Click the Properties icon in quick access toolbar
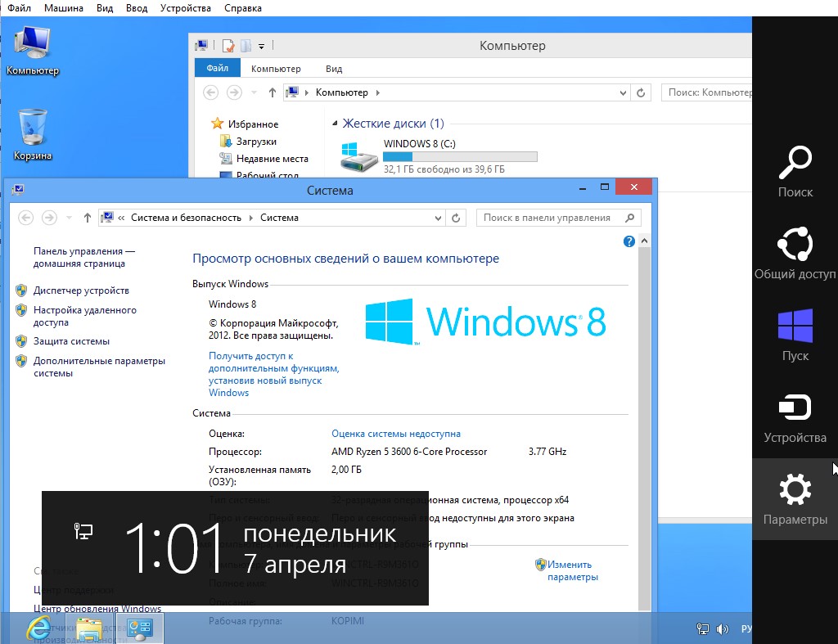838x644 pixels. click(x=228, y=46)
